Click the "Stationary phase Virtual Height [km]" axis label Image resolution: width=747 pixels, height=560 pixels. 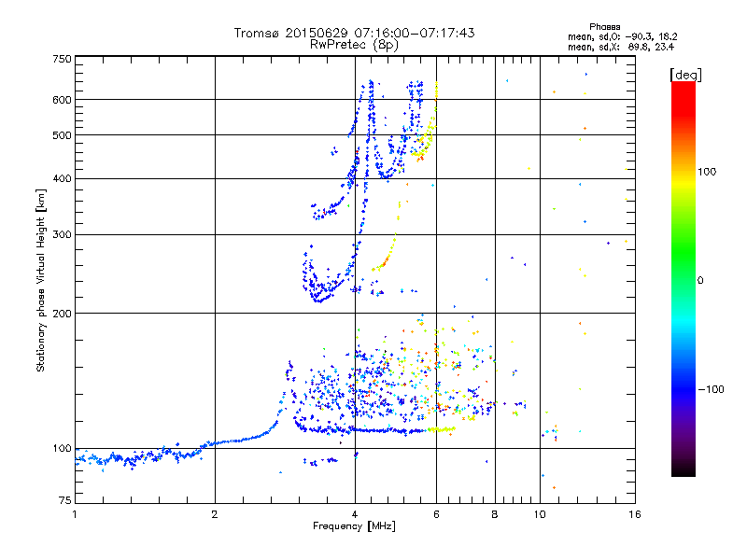pos(40,280)
